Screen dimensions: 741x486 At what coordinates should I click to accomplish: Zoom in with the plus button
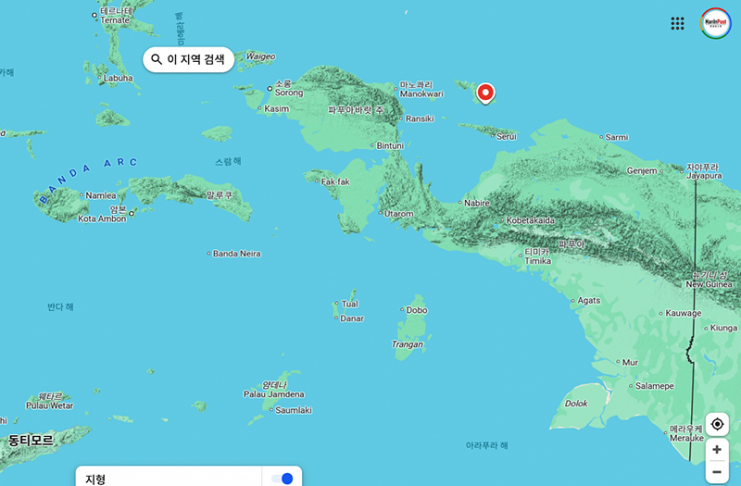pos(717,450)
